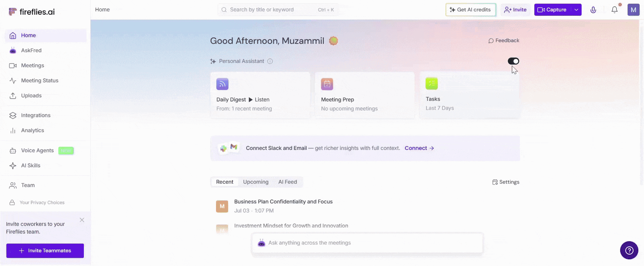Click the Personal Assistant sparkle icon

click(213, 61)
